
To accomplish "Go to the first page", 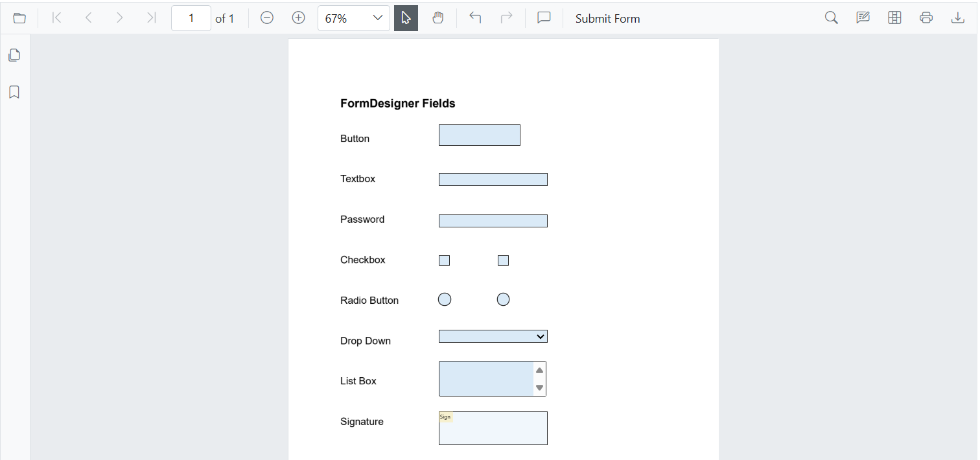I will 57,18.
